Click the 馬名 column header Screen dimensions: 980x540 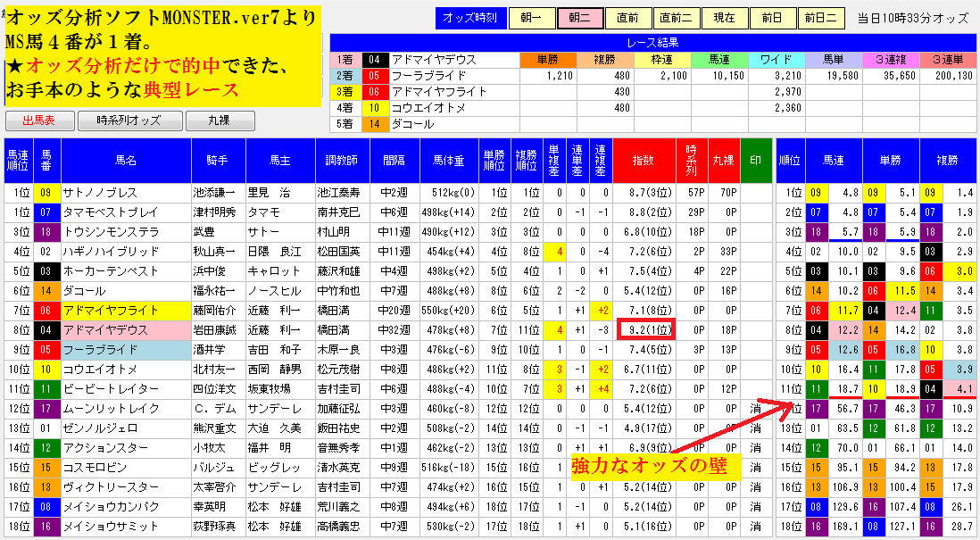pos(126,161)
